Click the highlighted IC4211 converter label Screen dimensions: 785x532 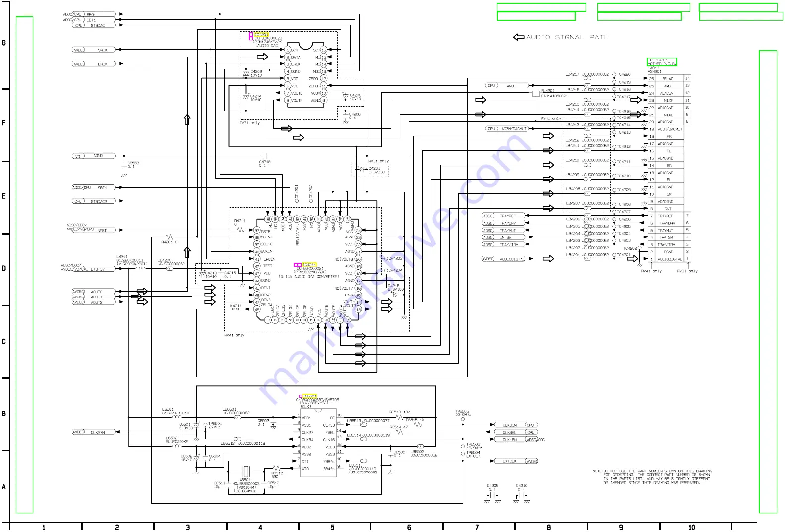tap(309, 265)
